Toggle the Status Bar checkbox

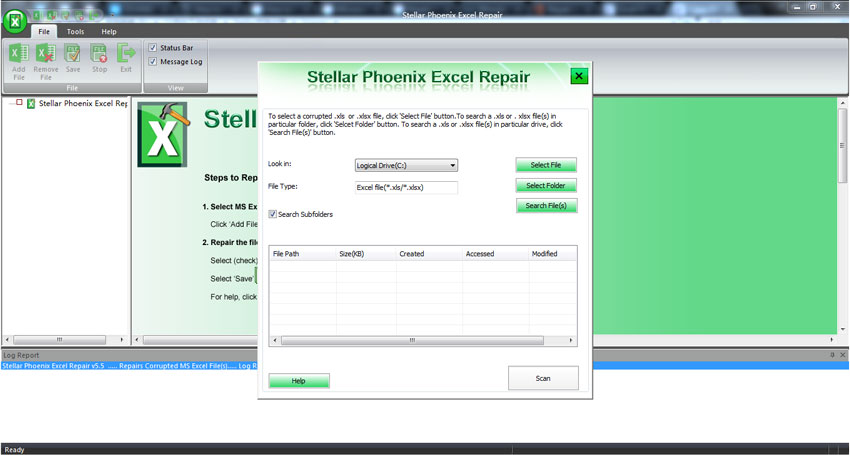(153, 48)
